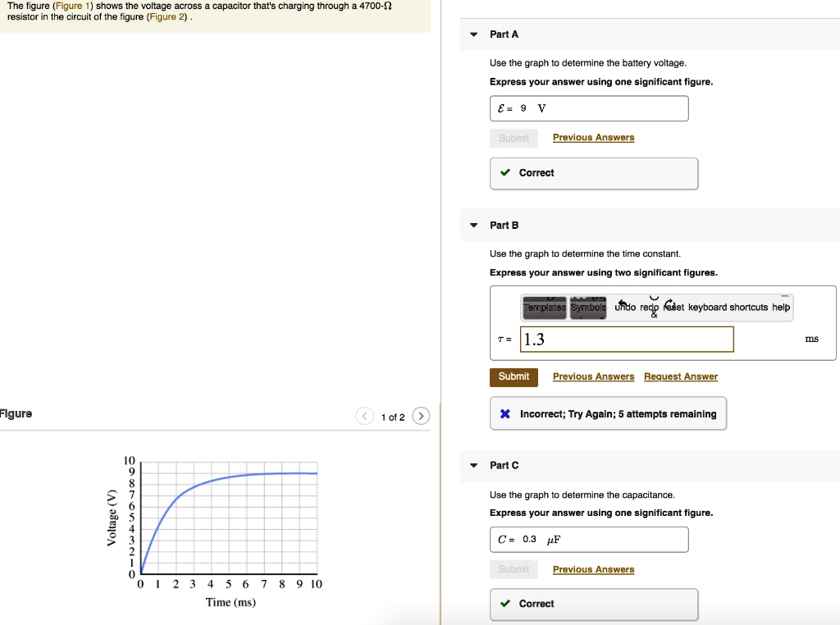Click 'Express your answer using two significant figures' text
The width and height of the screenshot is (840, 625).
click(x=603, y=272)
